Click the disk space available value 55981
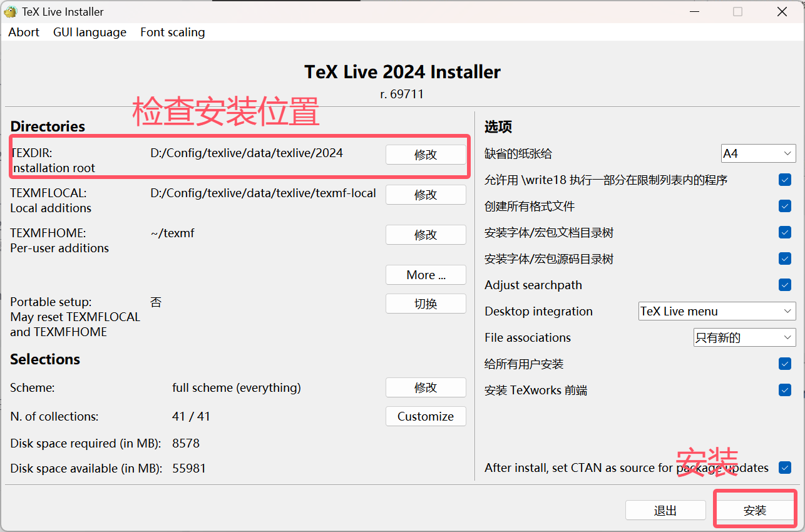This screenshot has height=532, width=805. [x=189, y=468]
